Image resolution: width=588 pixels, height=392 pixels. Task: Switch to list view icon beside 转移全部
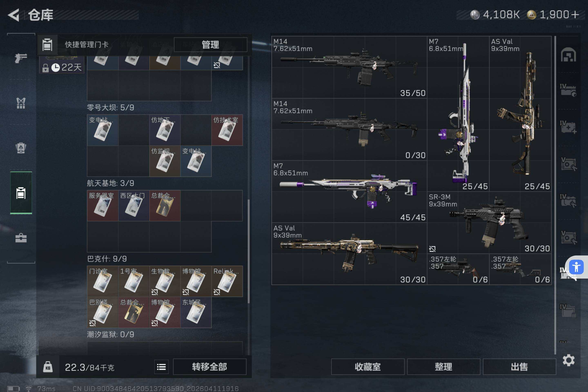161,367
